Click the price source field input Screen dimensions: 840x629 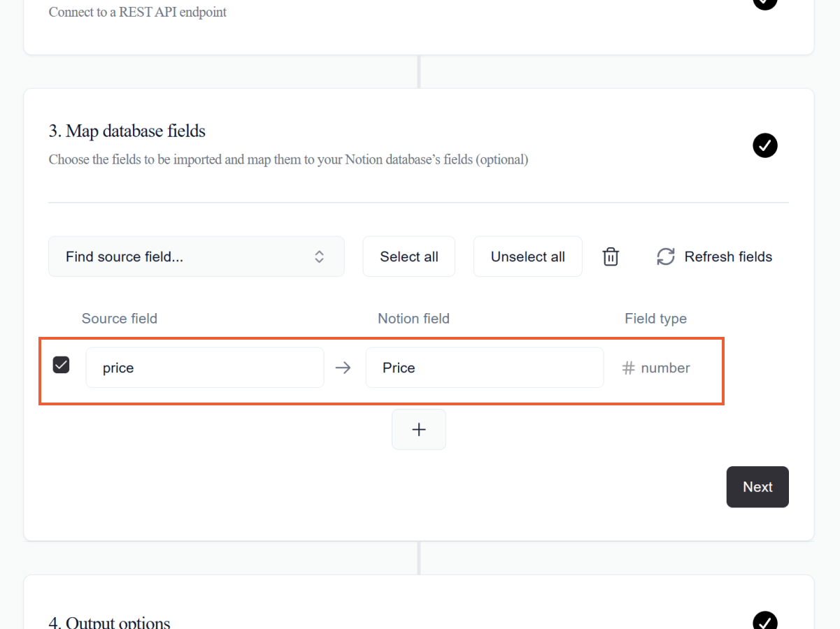point(205,368)
